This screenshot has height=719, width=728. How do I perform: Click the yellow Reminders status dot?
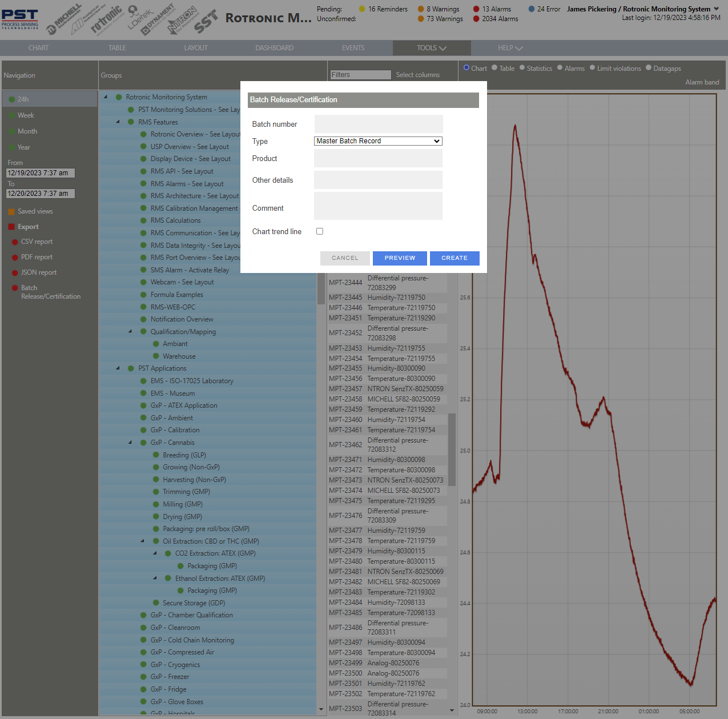click(362, 9)
